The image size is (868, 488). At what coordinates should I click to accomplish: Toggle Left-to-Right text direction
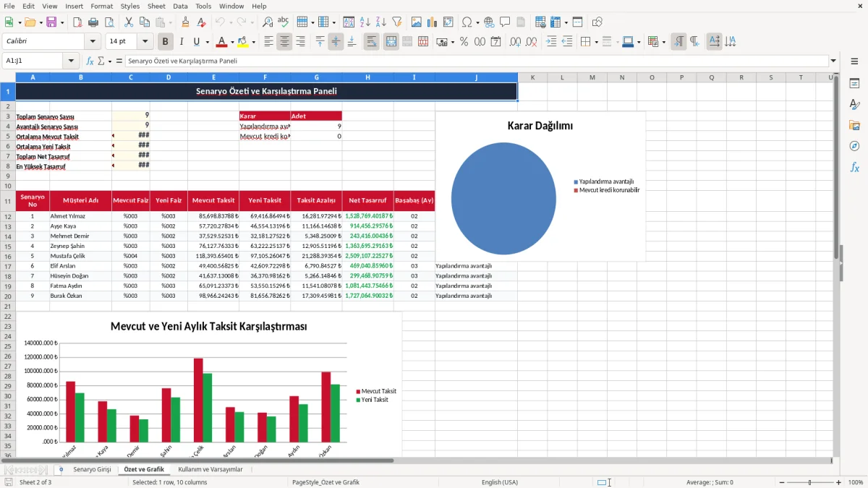[x=678, y=42]
